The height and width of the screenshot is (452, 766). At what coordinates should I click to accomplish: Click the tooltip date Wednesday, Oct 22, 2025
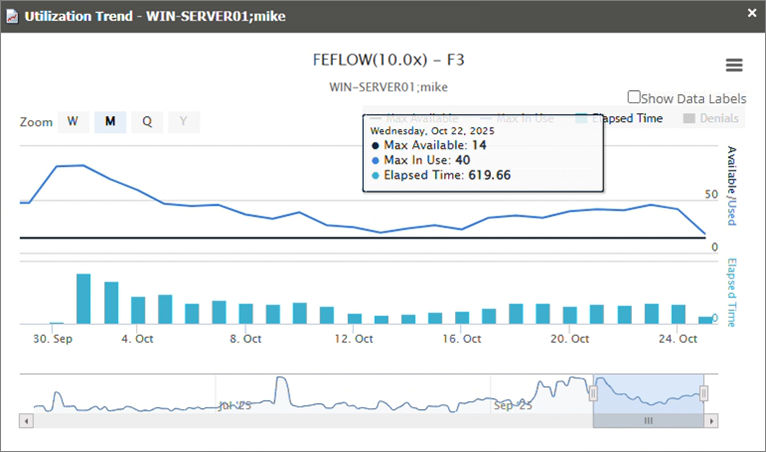tap(432, 131)
